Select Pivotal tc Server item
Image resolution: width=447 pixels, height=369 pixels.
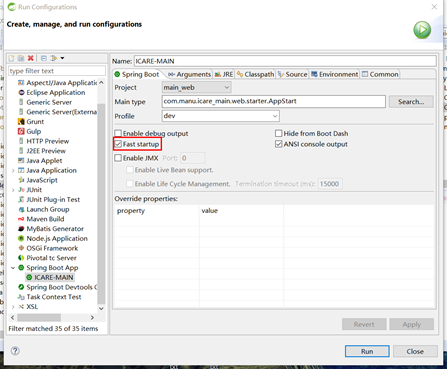coord(51,258)
